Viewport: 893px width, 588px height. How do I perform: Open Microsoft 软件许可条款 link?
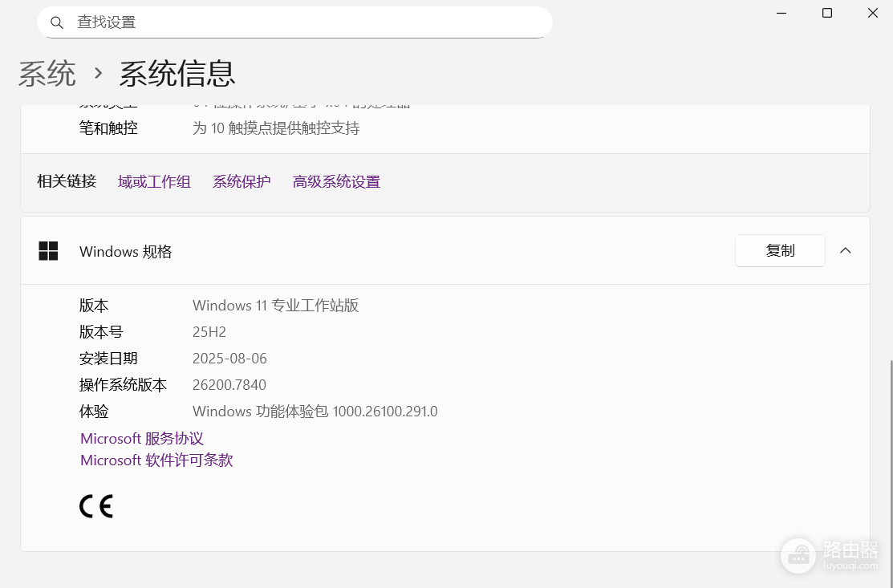click(156, 460)
